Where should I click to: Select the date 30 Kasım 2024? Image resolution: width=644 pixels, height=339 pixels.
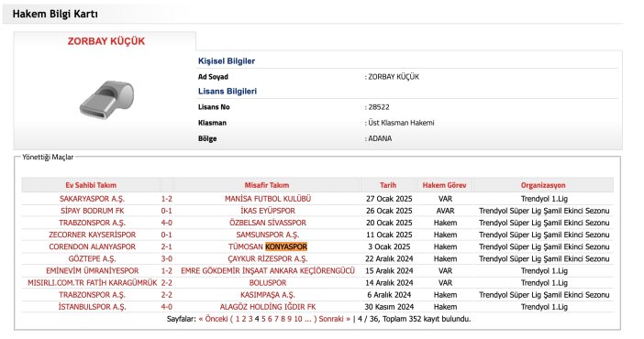389,307
